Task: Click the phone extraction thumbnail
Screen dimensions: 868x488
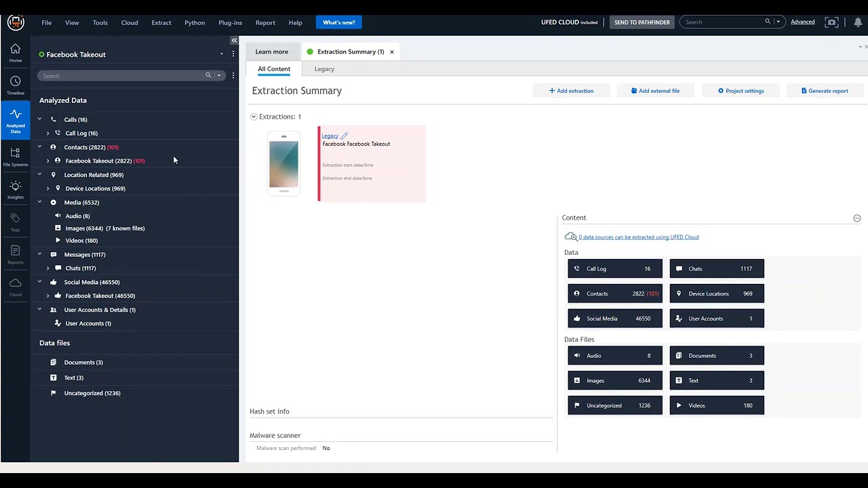Action: (x=283, y=164)
